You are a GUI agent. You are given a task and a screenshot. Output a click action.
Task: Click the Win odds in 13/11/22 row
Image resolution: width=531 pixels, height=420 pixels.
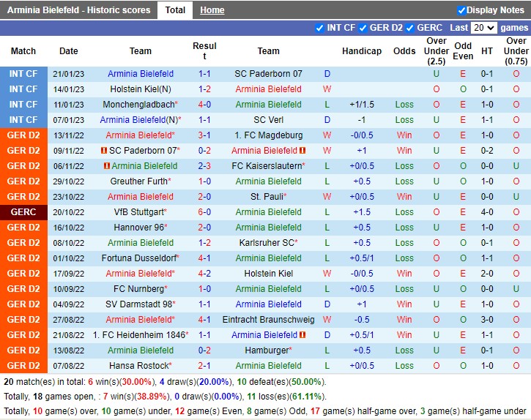404,135
